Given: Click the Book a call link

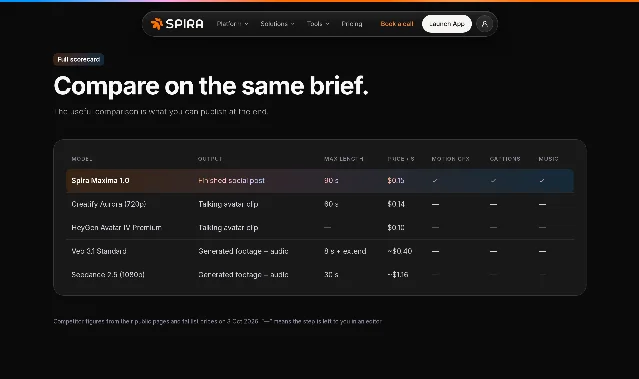Looking at the screenshot, I should [x=397, y=24].
